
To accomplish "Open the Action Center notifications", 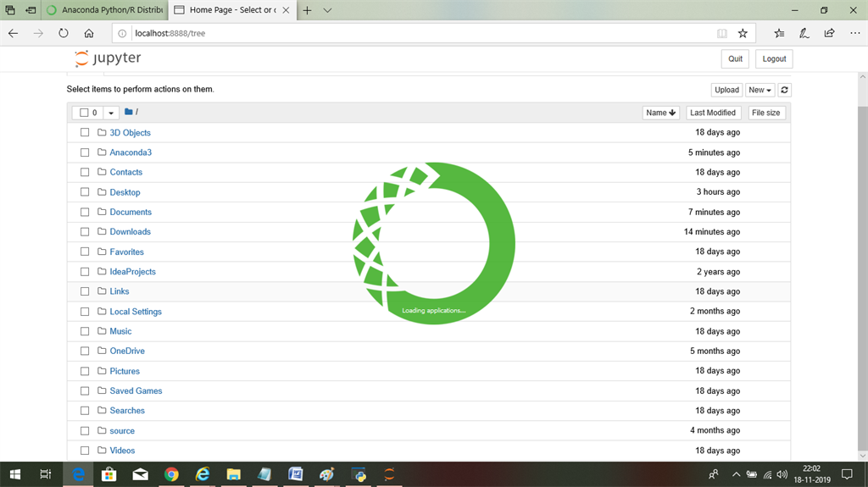I will tap(847, 474).
